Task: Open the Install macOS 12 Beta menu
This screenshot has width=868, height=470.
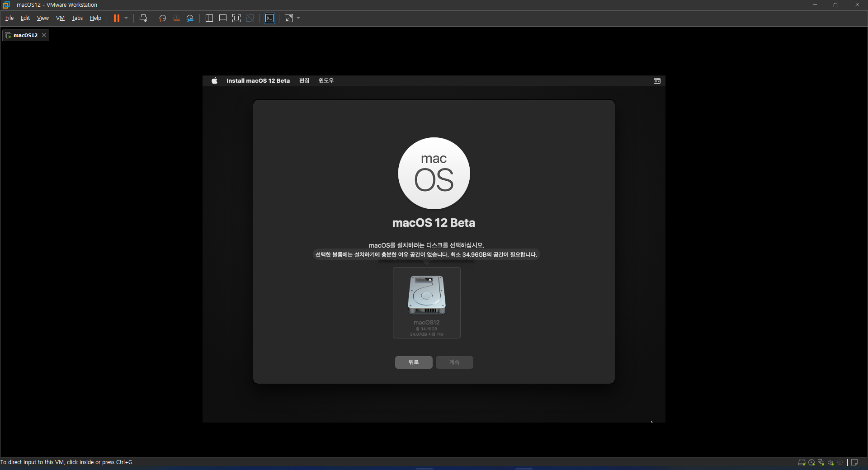Action: tap(258, 81)
